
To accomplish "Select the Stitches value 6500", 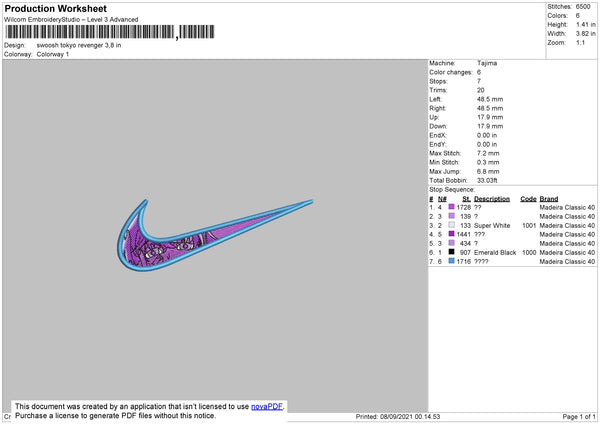I will [x=583, y=7].
